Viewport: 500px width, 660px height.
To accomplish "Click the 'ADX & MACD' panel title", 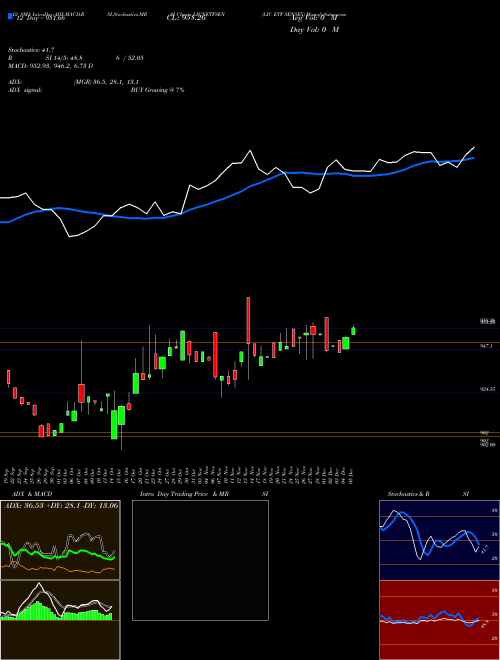I will coord(32,494).
